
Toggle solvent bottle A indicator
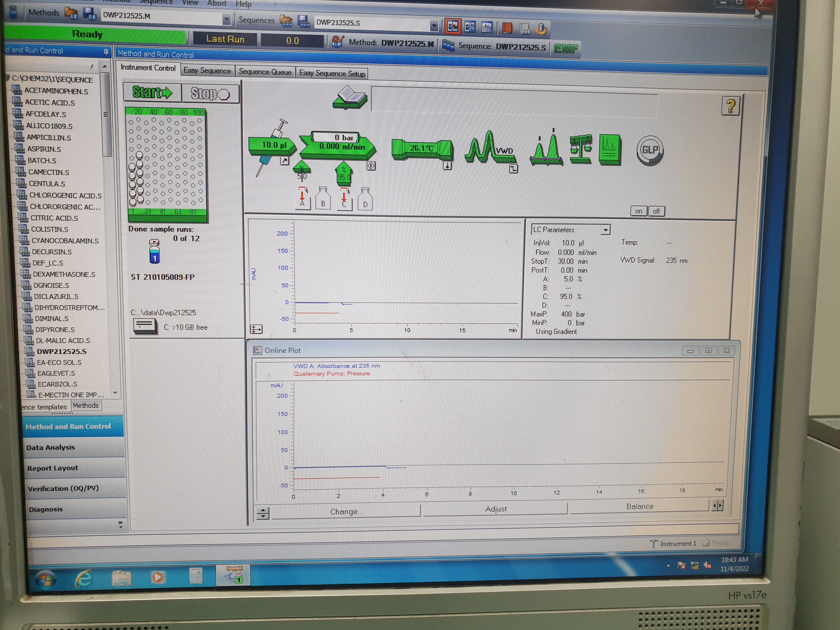click(302, 198)
